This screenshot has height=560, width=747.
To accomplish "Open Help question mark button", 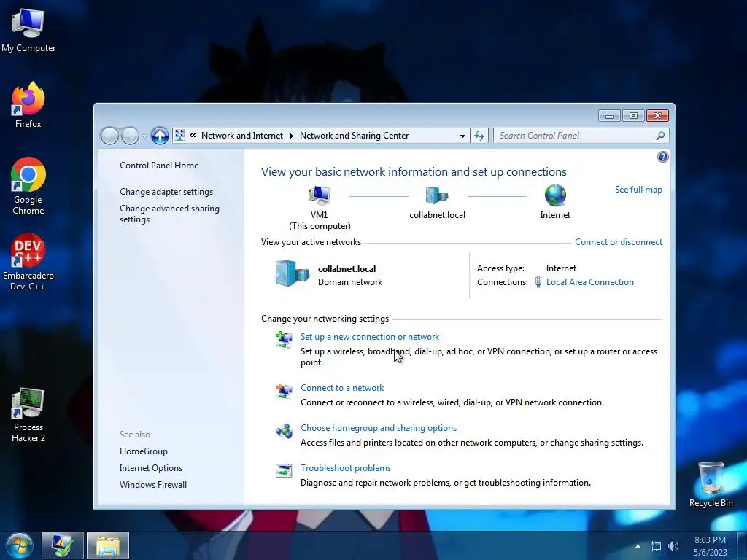I will pyautogui.click(x=662, y=157).
